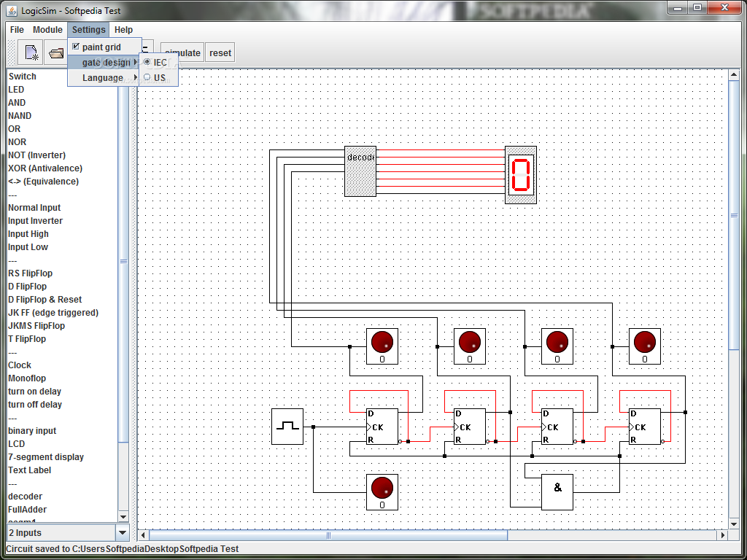Select the clock generator component on canvas
This screenshot has height=560, width=747.
287,427
